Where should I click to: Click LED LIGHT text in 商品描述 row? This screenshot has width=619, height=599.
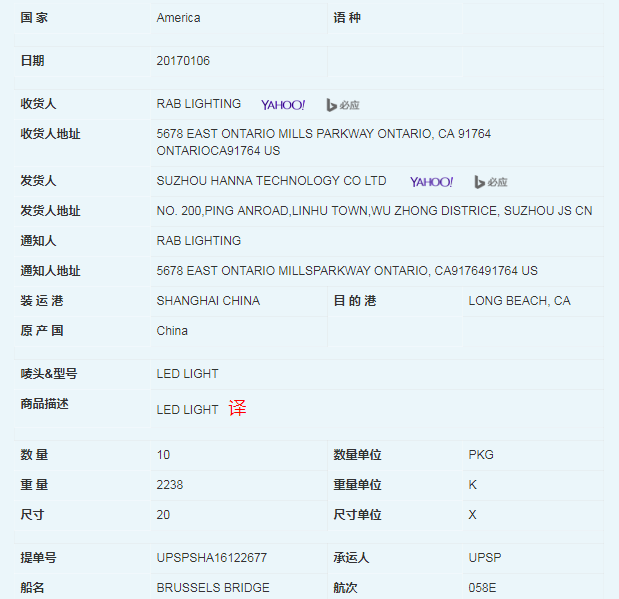pos(187,410)
